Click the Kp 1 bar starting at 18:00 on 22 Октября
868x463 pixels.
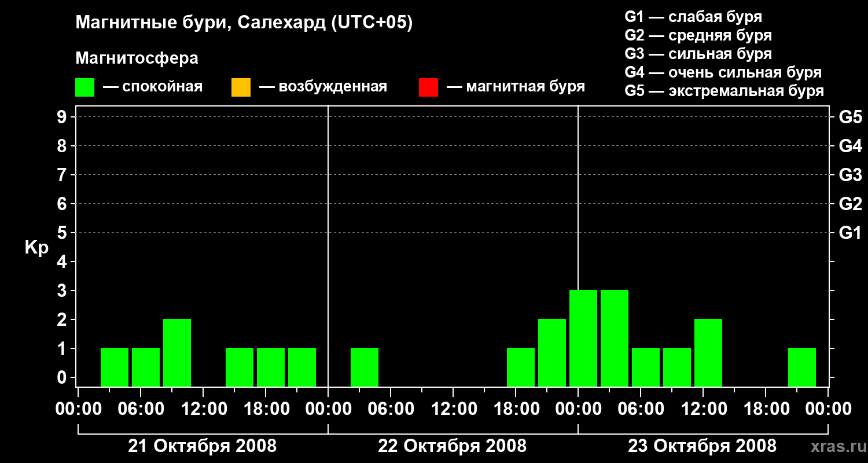521,367
